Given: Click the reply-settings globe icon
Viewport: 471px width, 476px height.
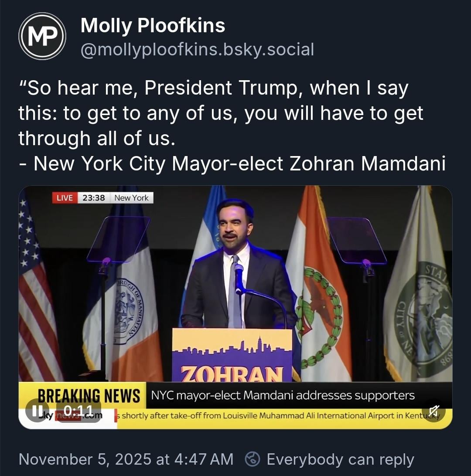Looking at the screenshot, I should pyautogui.click(x=253, y=459).
